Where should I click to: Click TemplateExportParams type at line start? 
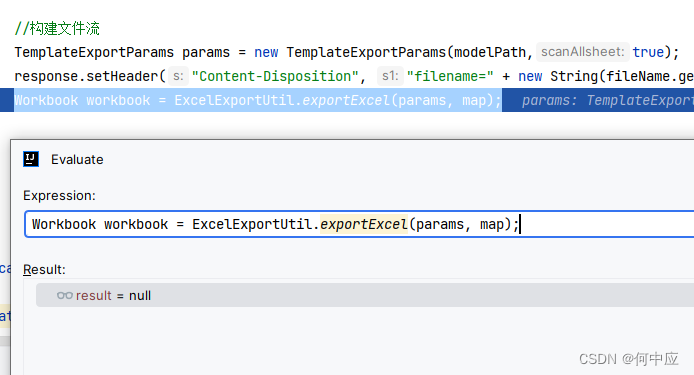[x=94, y=52]
